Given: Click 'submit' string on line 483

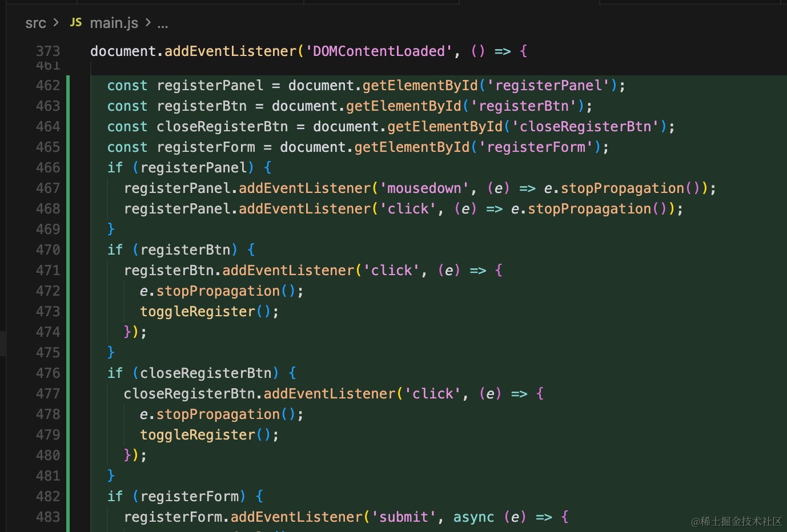Looking at the screenshot, I should [x=404, y=517].
